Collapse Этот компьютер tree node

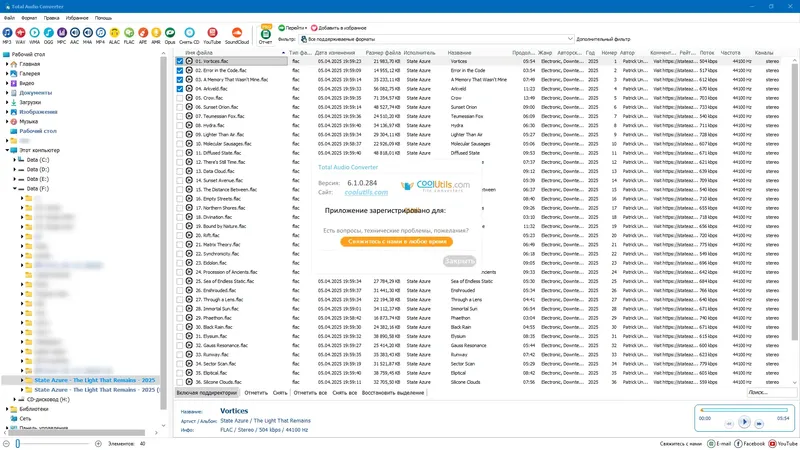[x=7, y=151]
